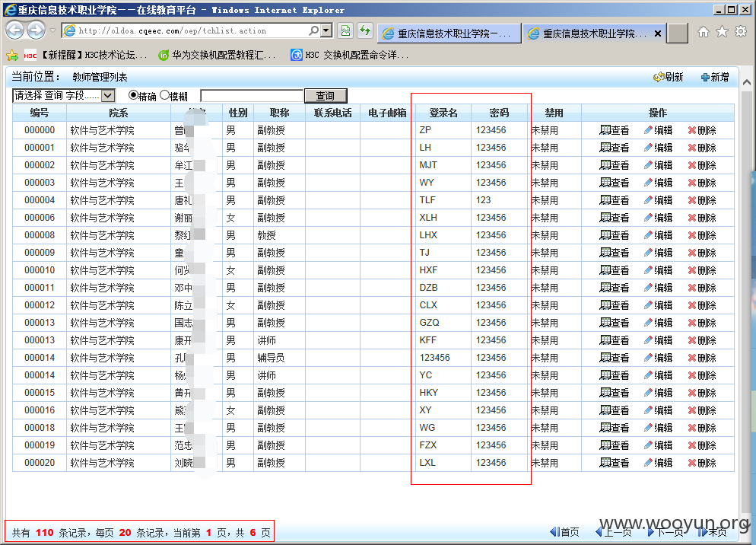Click the 新增 add teacher link
756x545 pixels.
[x=715, y=77]
